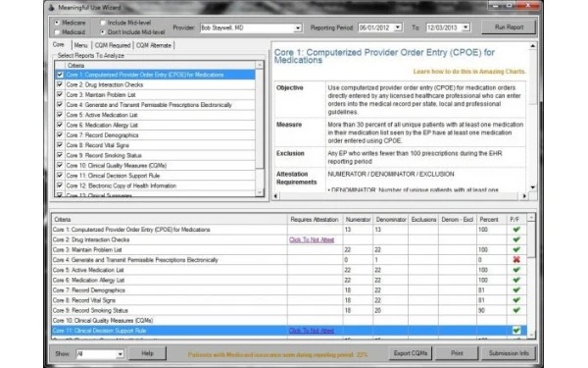Uncheck Core 7: Record Demographics checkbox
588x368 pixels.
click(x=60, y=134)
